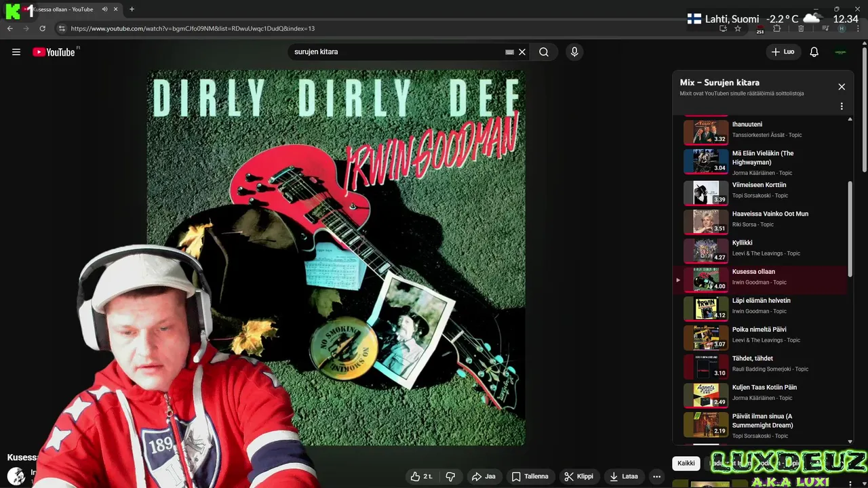Go back in browser history

pos(9,28)
